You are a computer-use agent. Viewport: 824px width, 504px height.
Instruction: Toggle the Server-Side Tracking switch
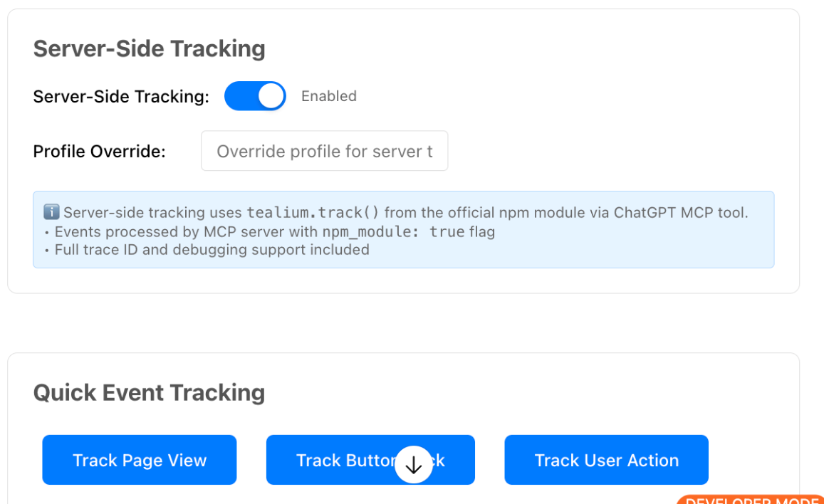click(x=255, y=96)
